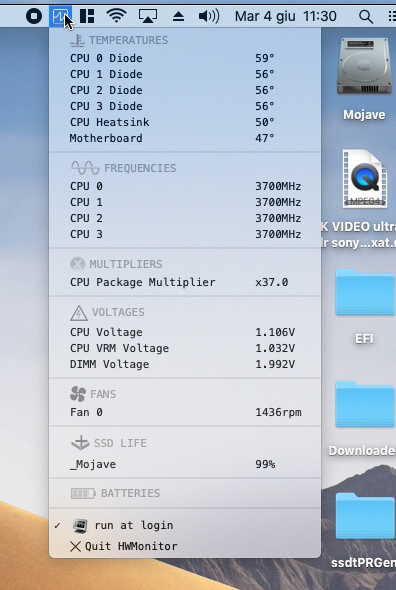
Task: Click the Multipliers X circle icon
Action: coord(78,264)
